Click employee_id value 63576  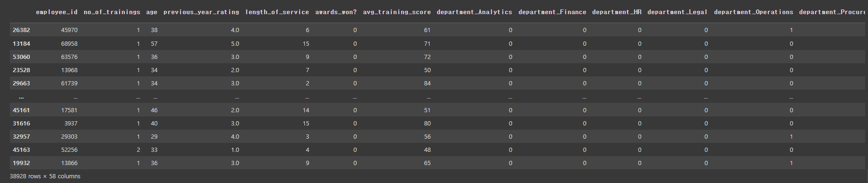69,57
